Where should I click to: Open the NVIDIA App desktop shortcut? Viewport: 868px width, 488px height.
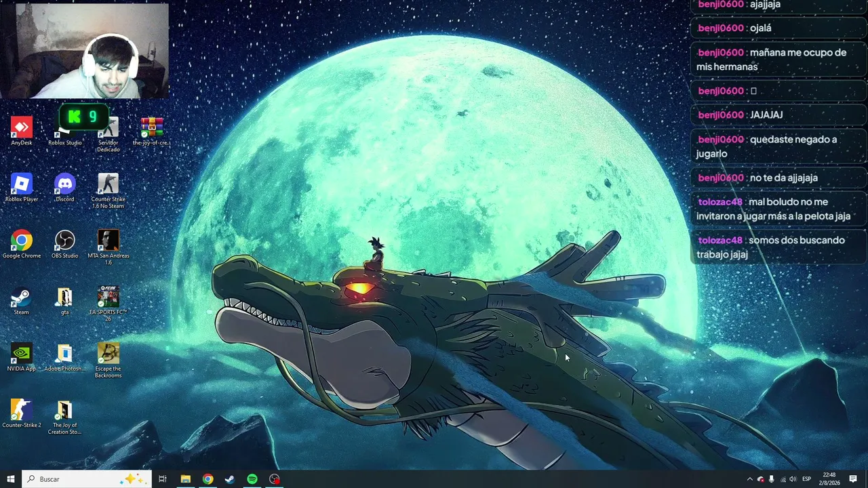[21, 357]
